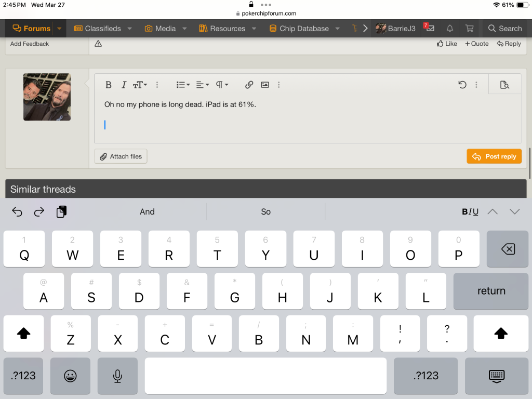Click the Attach files button
Screen dimensions: 532x399
(x=121, y=156)
